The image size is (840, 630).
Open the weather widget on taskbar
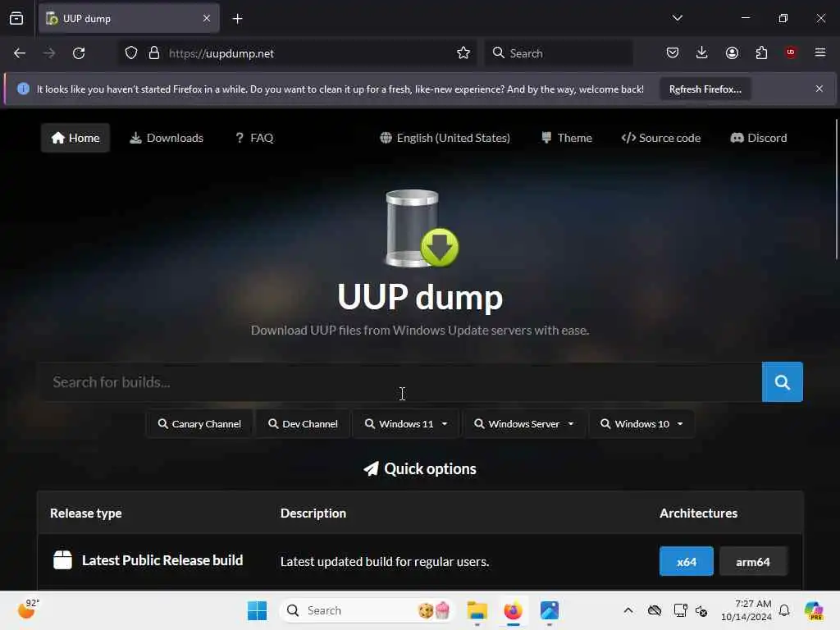(x=29, y=609)
